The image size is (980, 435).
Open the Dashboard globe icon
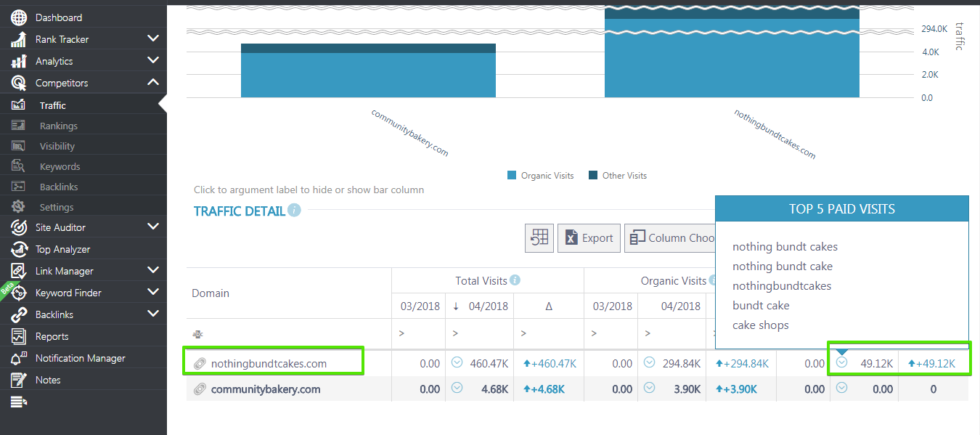click(x=19, y=17)
